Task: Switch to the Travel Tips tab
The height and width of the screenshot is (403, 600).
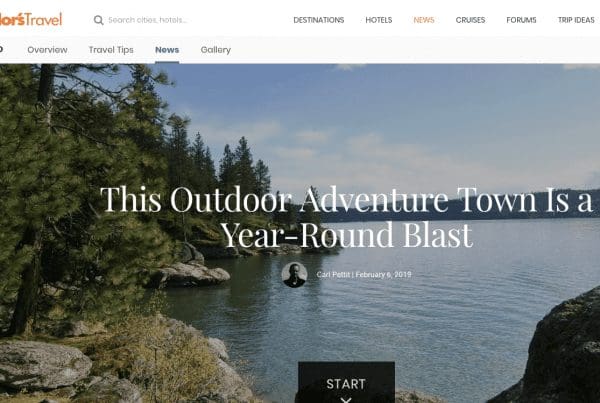Action: [111, 50]
